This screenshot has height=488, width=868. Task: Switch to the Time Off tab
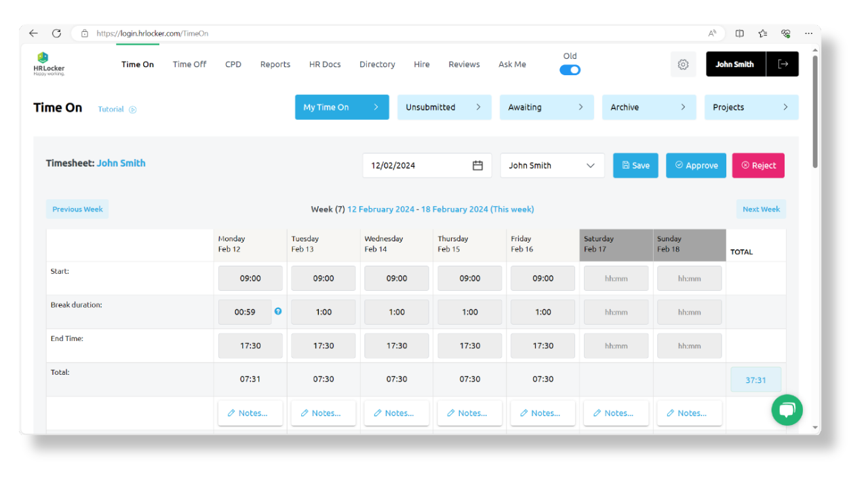coord(189,64)
